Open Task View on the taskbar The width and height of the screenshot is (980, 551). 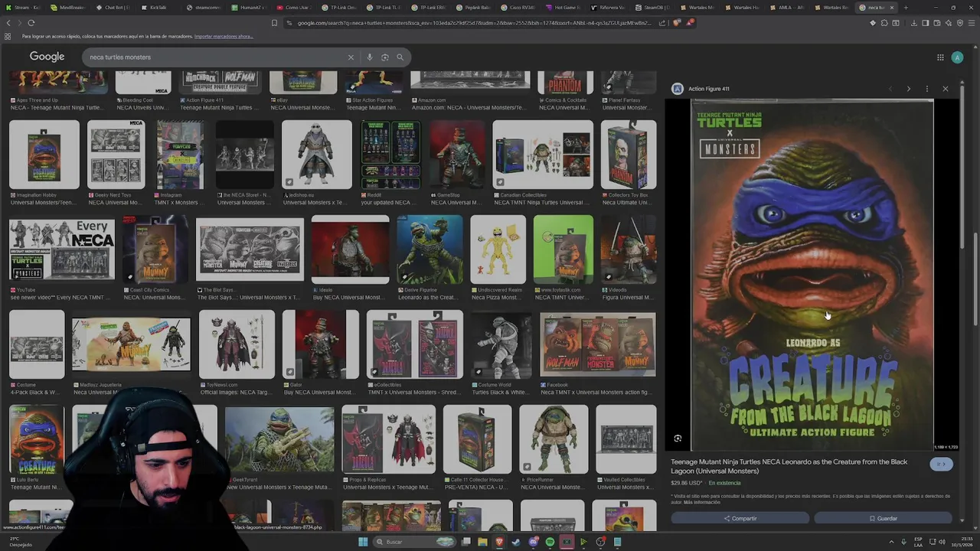click(x=465, y=542)
